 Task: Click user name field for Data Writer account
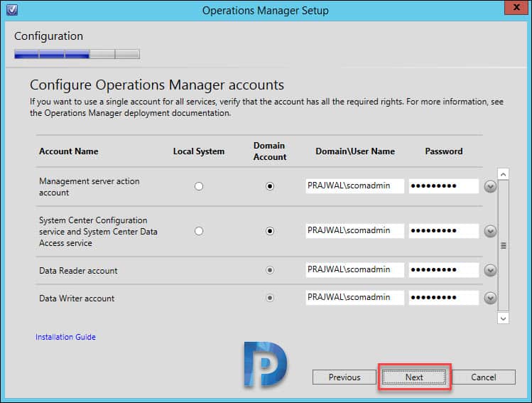click(x=355, y=298)
